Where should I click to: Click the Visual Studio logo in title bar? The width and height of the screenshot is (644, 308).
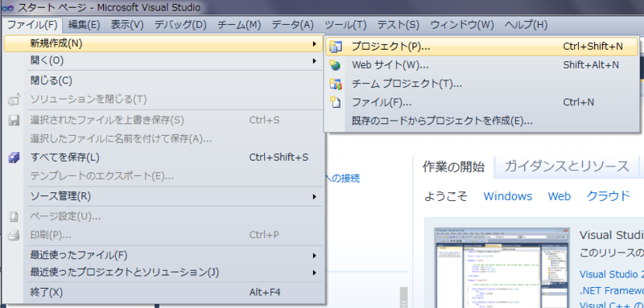(7, 7)
